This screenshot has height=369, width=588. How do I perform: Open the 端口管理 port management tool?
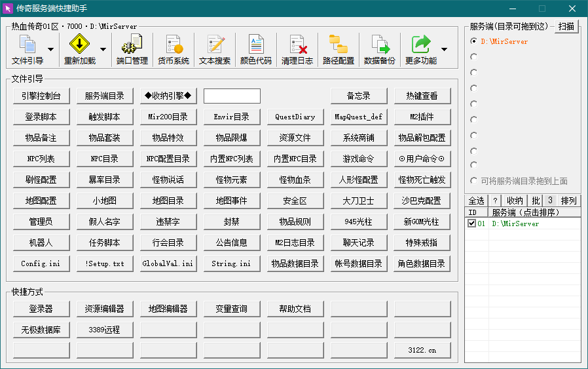click(x=132, y=50)
